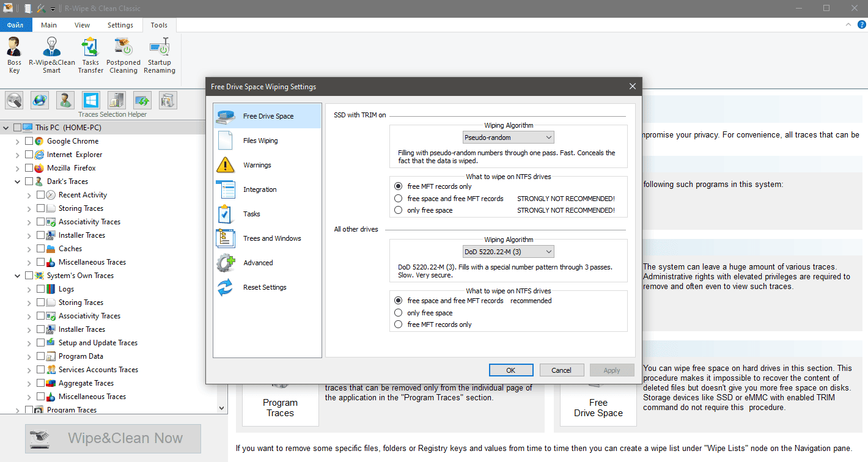Click the Google Chrome icon in tree
The height and width of the screenshot is (462, 868).
pyautogui.click(x=40, y=141)
